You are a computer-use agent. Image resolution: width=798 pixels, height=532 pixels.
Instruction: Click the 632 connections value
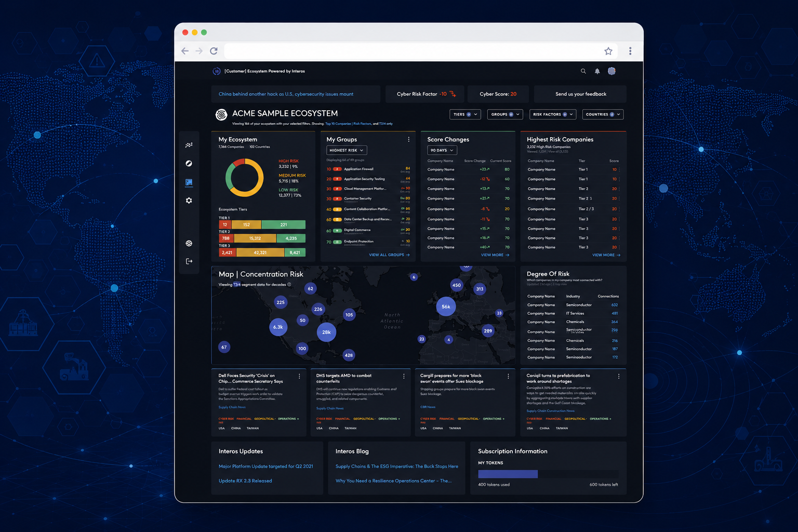[x=615, y=305]
